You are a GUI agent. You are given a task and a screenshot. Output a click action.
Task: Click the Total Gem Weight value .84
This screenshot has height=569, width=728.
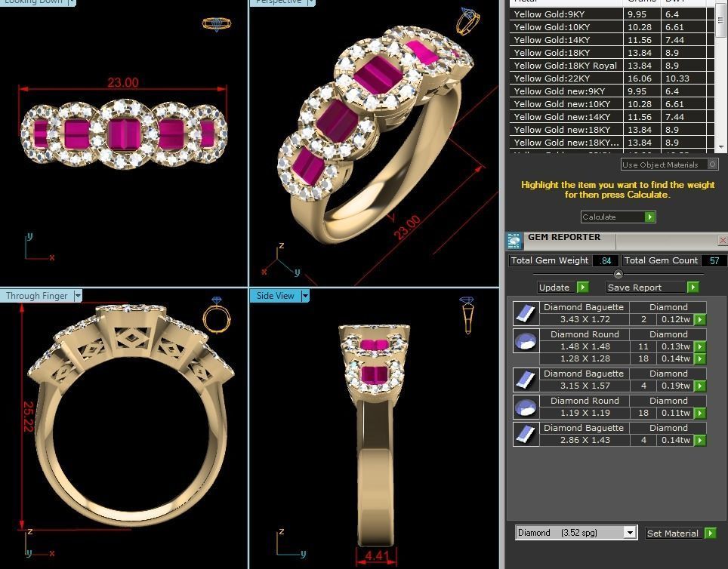[x=606, y=261]
